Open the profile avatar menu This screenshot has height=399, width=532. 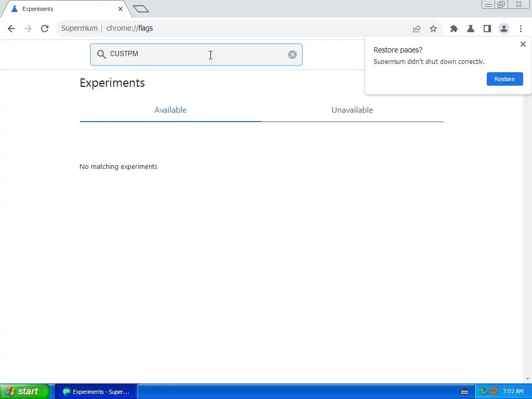pyautogui.click(x=504, y=29)
